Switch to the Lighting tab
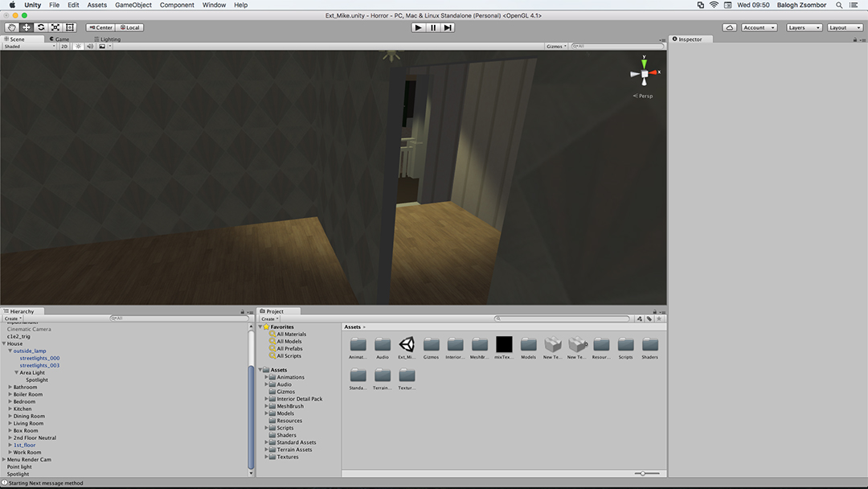 [108, 39]
